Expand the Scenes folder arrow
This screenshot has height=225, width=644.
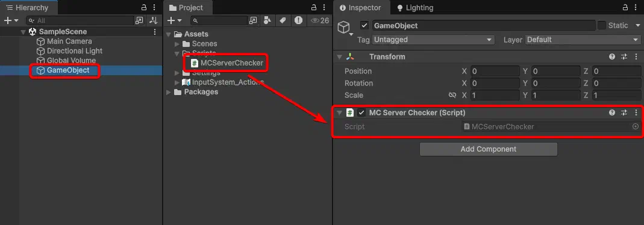point(177,44)
